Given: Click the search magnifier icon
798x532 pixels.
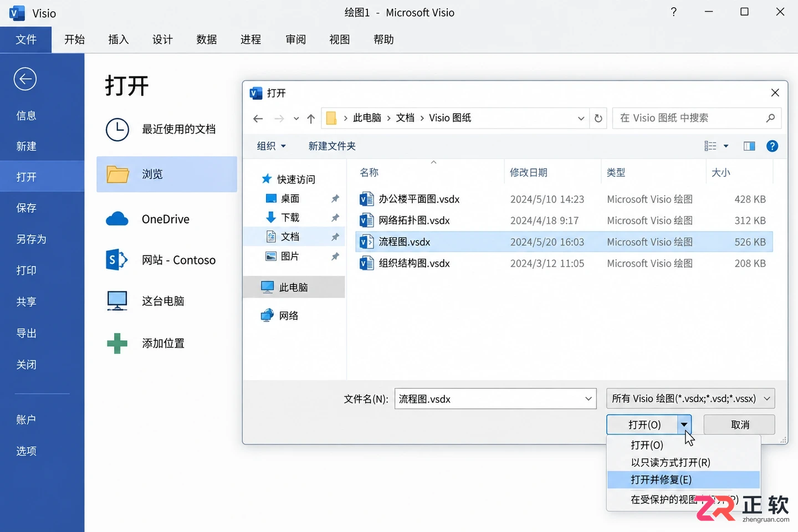Looking at the screenshot, I should tap(770, 118).
